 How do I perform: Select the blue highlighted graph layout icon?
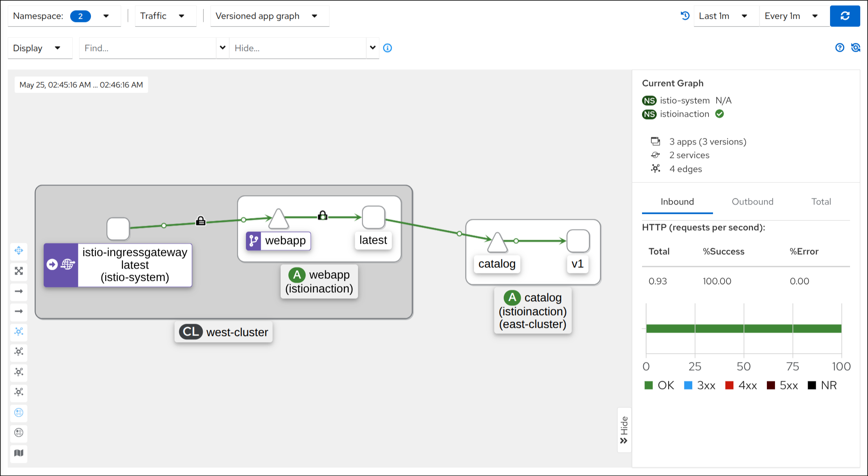[19, 331]
